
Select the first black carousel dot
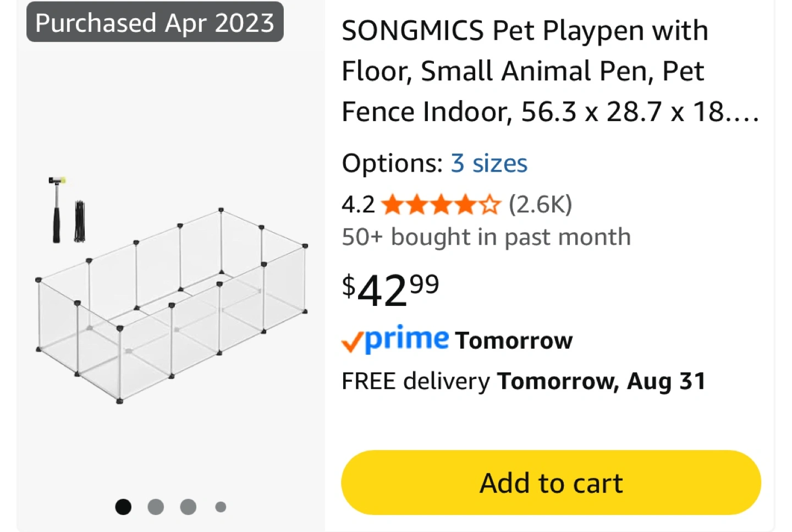pos(123,507)
